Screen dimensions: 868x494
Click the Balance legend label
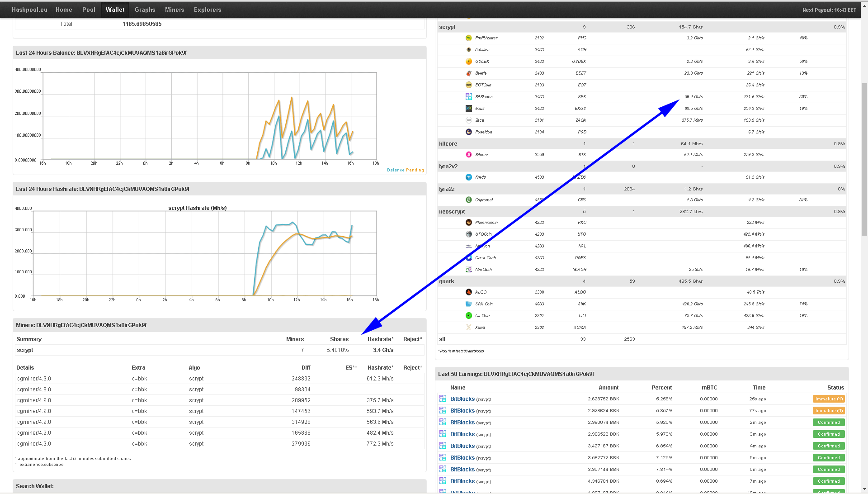click(x=396, y=170)
